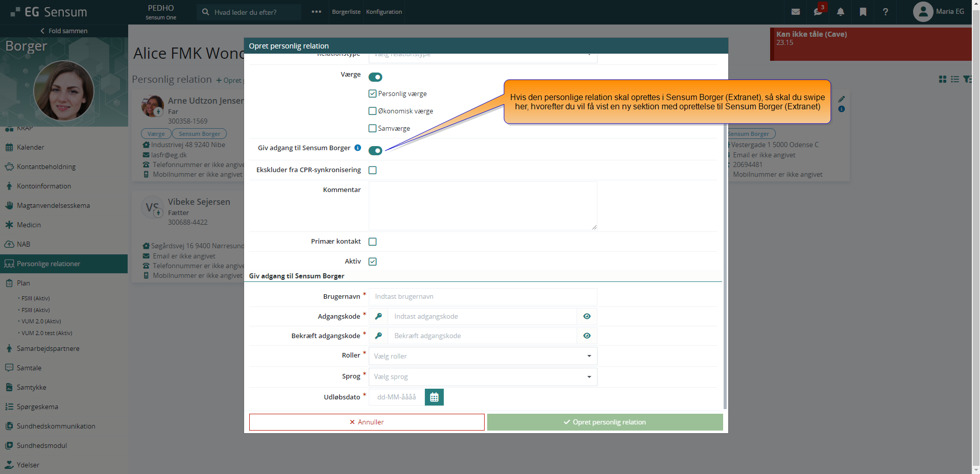Image resolution: width=980 pixels, height=474 pixels.
Task: Click the Annuller button
Action: (x=366, y=422)
